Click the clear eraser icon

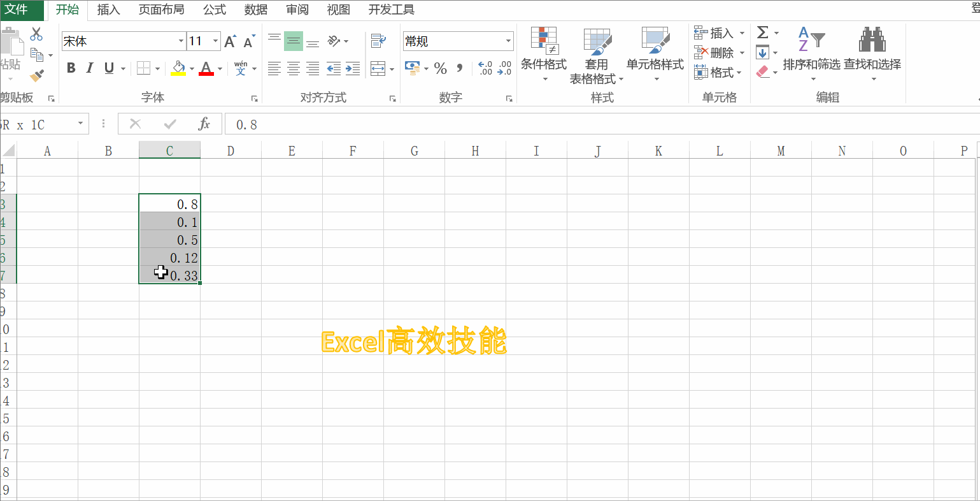[x=763, y=72]
